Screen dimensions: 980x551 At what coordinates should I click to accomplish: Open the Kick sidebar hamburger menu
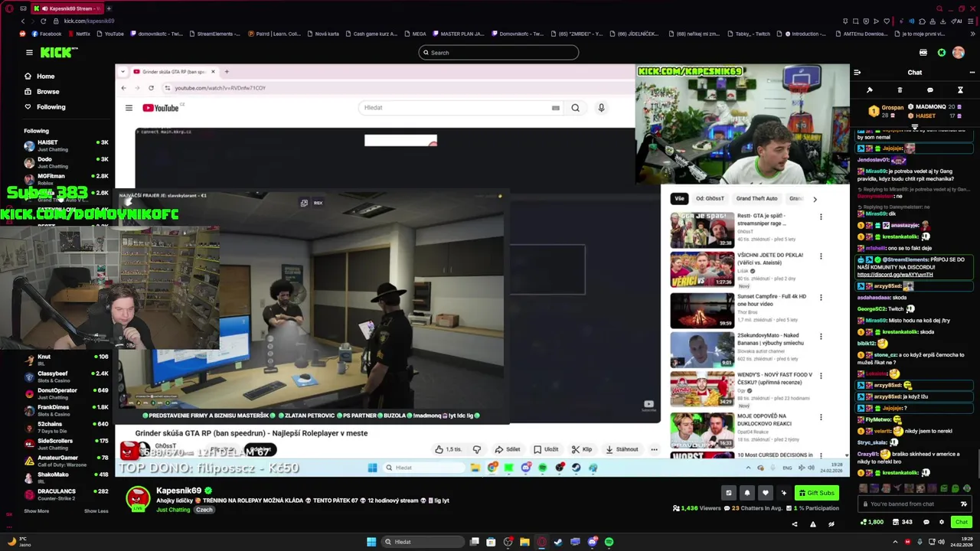pos(29,53)
